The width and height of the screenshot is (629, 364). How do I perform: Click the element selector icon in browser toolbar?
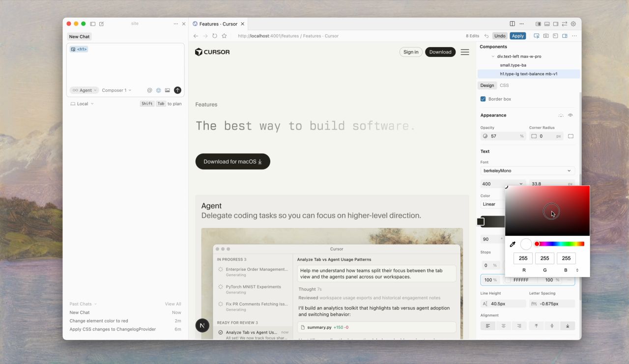click(536, 36)
